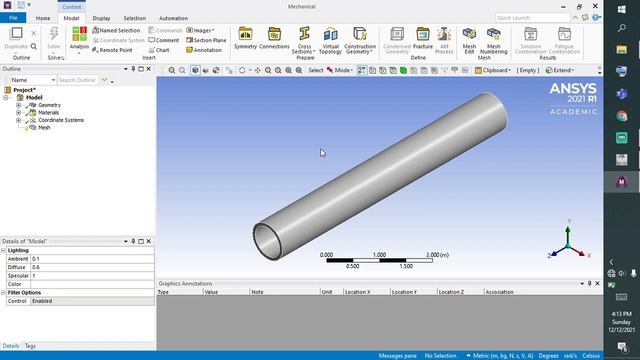Click the Fracture icon
Image resolution: width=640 pixels, height=360 pixels.
point(422,38)
